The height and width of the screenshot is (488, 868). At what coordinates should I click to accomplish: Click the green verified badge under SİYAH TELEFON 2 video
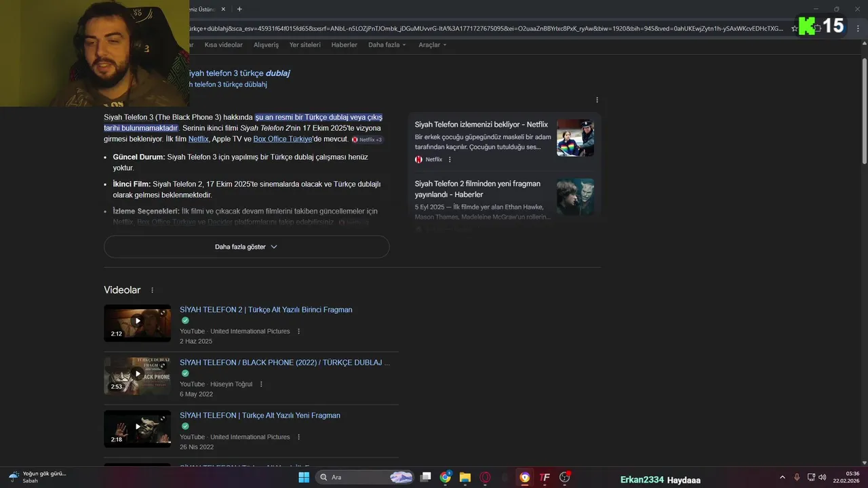pos(185,321)
